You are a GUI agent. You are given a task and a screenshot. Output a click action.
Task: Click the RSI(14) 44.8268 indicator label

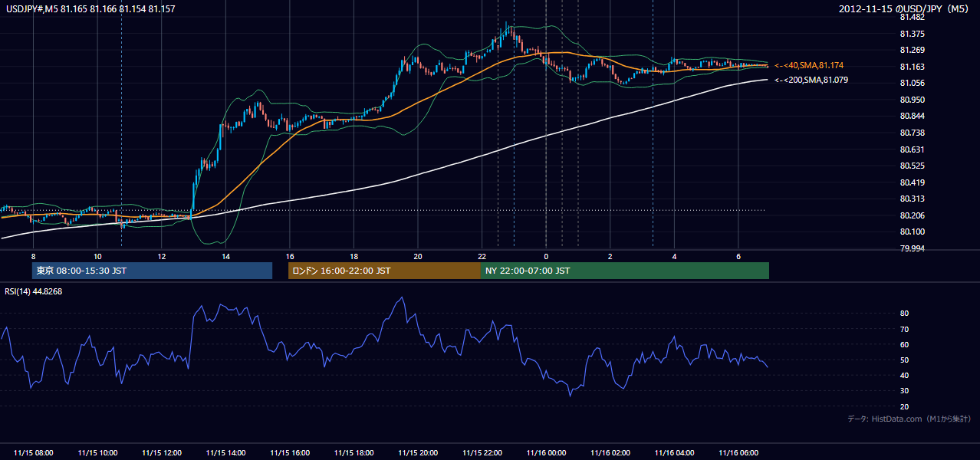click(33, 291)
